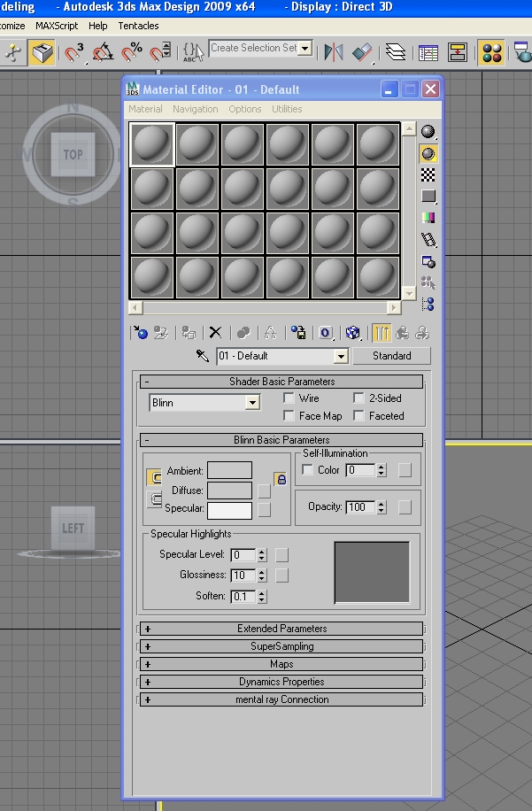Click the Material/Map Navigator icon
The width and height of the screenshot is (532, 811).
428,305
